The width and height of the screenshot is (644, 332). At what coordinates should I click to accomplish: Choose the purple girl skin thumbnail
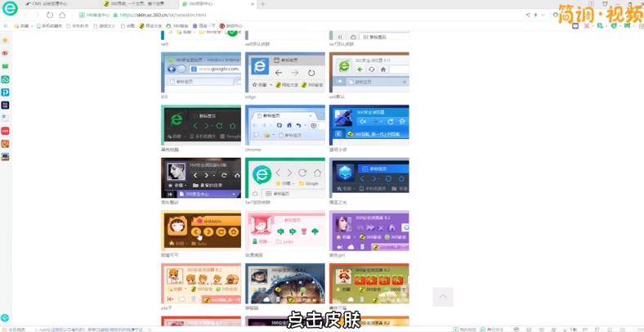(369, 231)
